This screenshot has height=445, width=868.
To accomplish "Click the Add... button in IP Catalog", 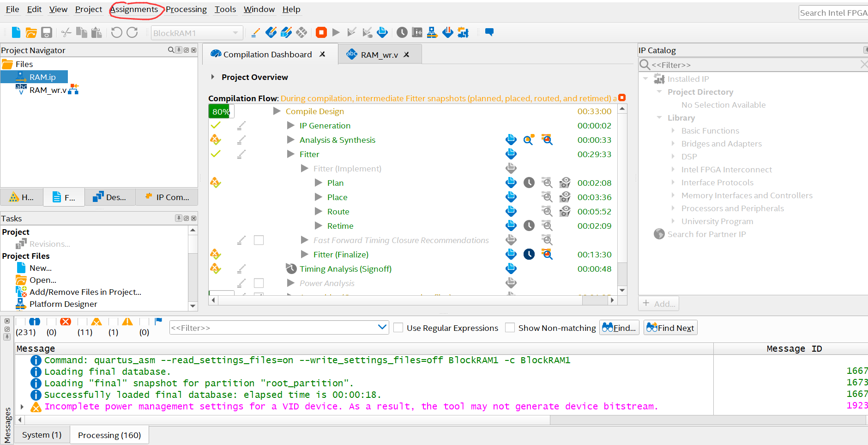I will coord(659,304).
